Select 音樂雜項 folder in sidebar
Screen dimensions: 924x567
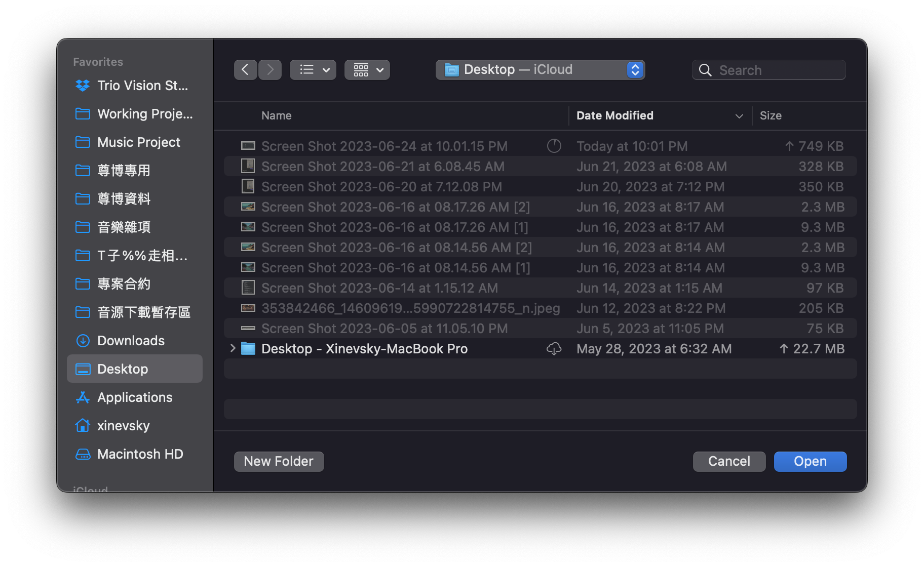[135, 227]
